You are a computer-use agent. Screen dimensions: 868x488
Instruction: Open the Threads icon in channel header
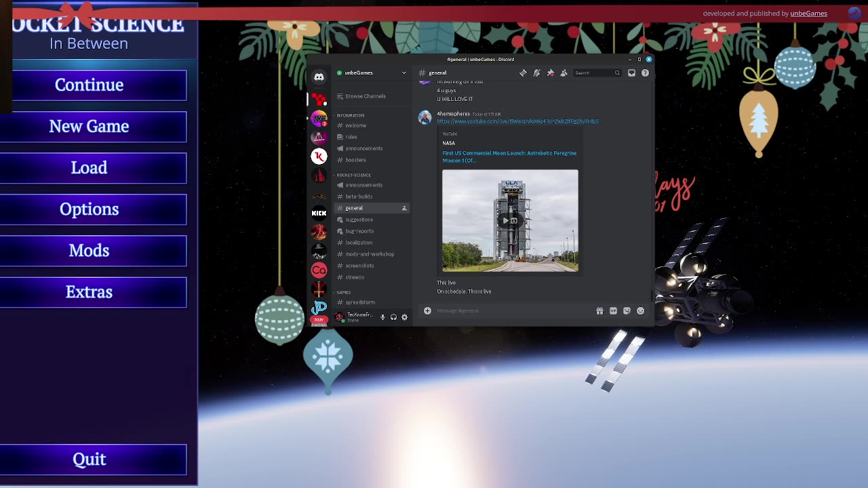[523, 73]
